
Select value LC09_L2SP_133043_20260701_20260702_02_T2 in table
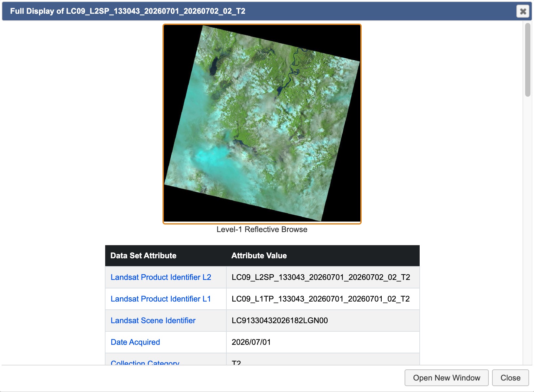point(321,277)
